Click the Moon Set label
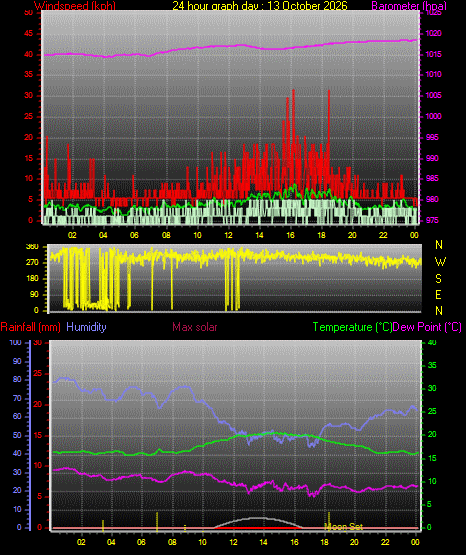This screenshot has width=466, height=555. tap(344, 527)
